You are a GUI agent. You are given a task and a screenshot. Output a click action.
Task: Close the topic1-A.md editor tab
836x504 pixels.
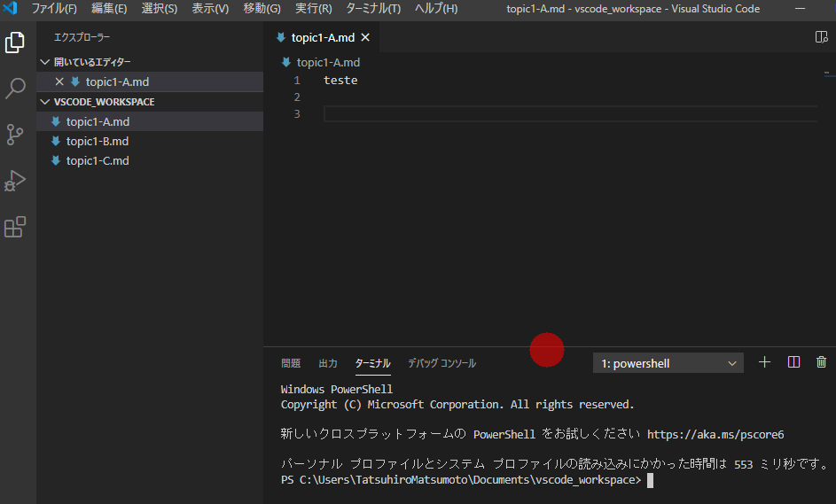pos(365,37)
